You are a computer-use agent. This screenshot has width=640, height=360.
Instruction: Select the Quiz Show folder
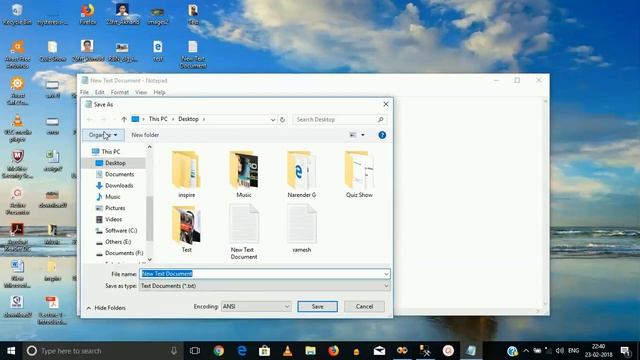click(x=359, y=174)
